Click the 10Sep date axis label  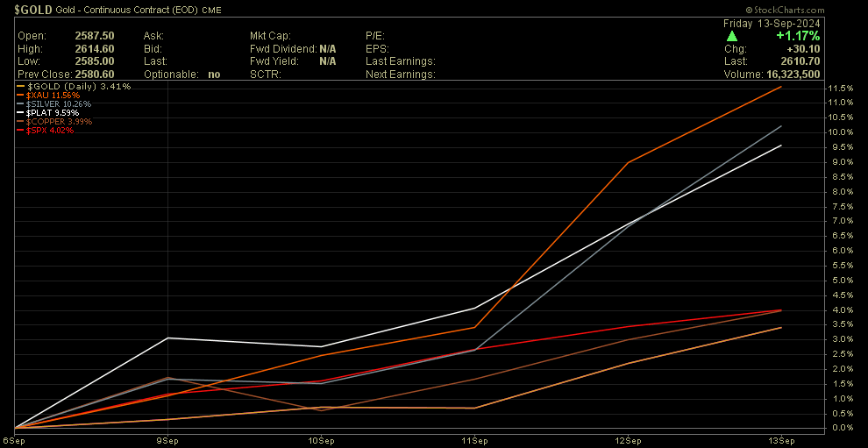point(321,440)
